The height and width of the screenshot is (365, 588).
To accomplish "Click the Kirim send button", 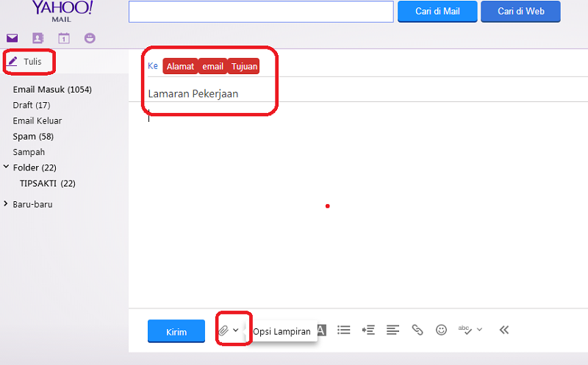I will pyautogui.click(x=176, y=331).
